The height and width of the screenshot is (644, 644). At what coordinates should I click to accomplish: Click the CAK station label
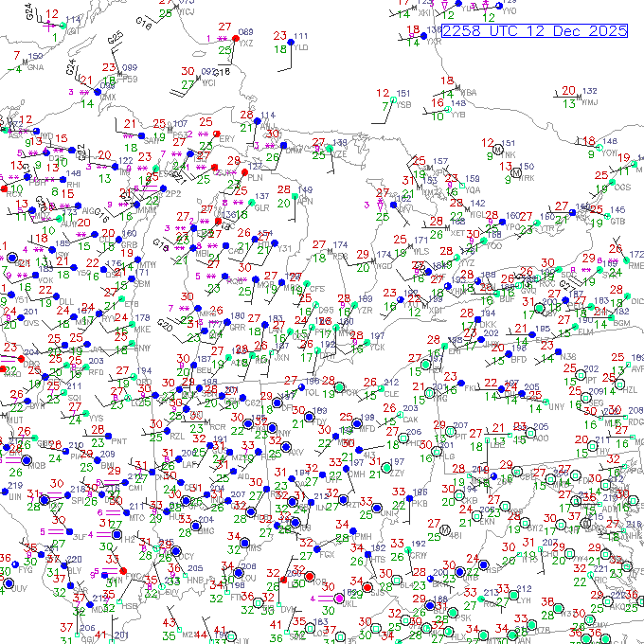click(410, 420)
